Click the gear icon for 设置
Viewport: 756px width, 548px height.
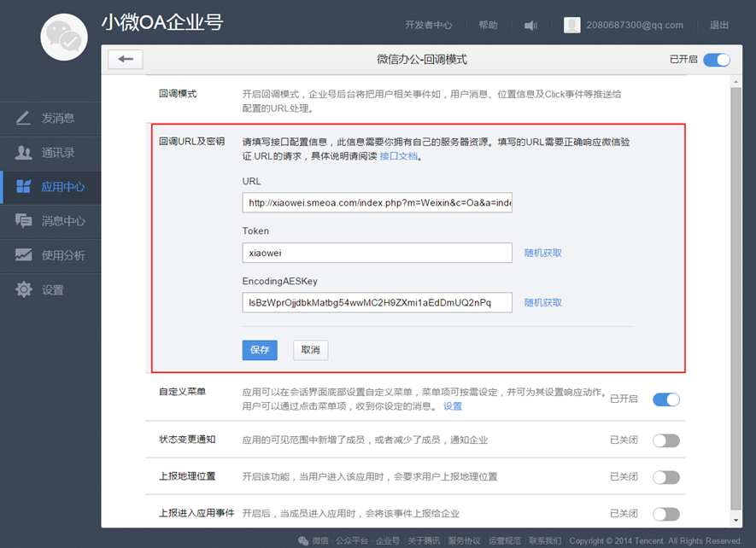pos(24,289)
